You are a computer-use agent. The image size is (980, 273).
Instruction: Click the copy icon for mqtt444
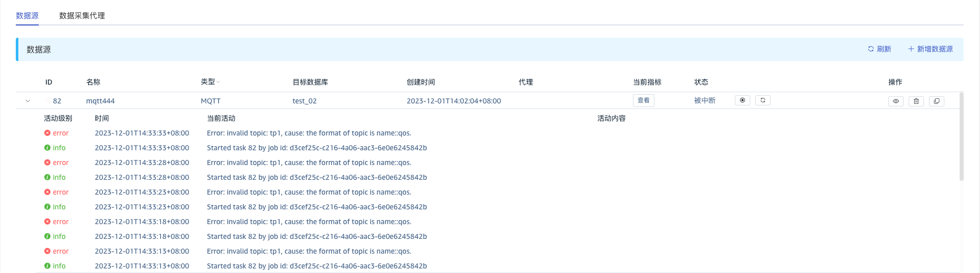coord(936,101)
